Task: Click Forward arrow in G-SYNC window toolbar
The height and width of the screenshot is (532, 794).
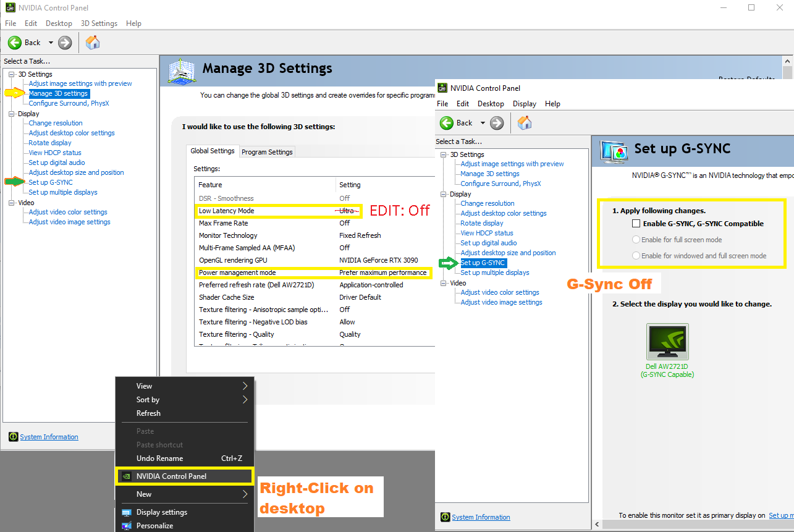Action: (x=497, y=123)
